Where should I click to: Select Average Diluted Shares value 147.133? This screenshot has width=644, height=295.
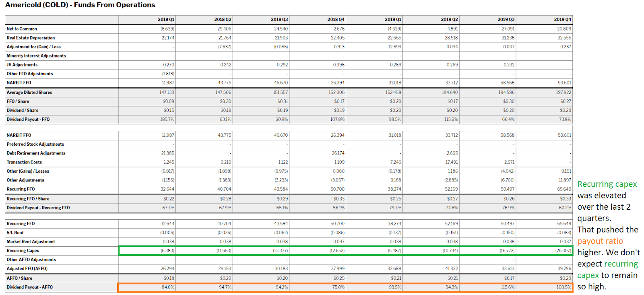167,93
